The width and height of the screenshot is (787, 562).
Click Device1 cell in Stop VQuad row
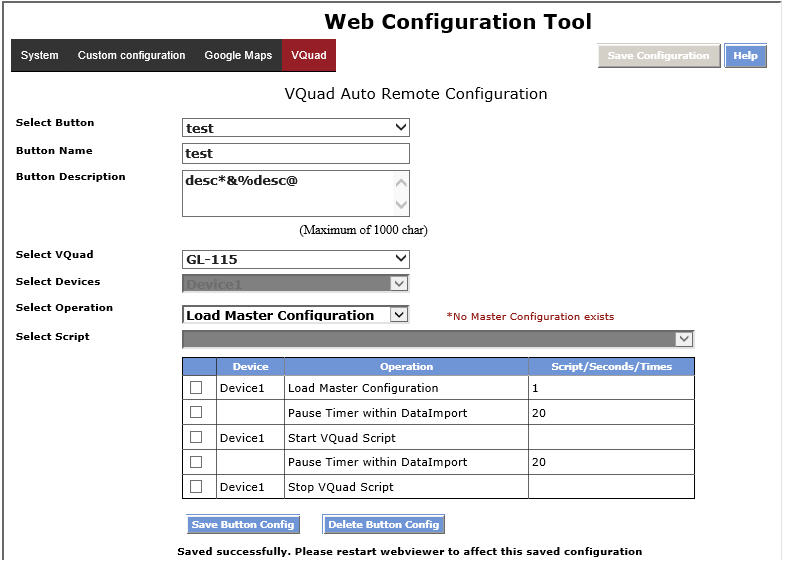(250, 487)
